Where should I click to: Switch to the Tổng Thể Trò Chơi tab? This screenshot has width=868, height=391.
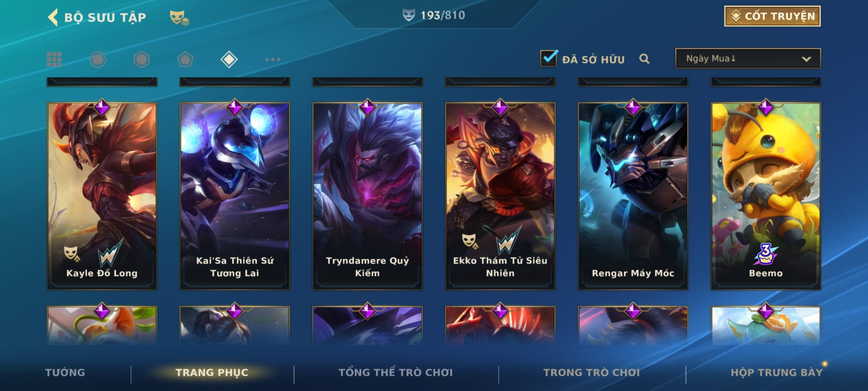(396, 373)
